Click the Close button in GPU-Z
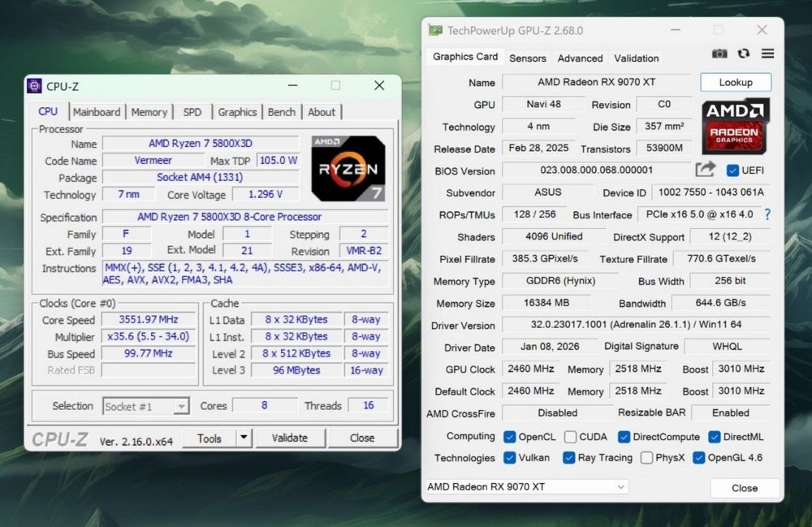Viewport: 812px width, 527px height. (745, 488)
